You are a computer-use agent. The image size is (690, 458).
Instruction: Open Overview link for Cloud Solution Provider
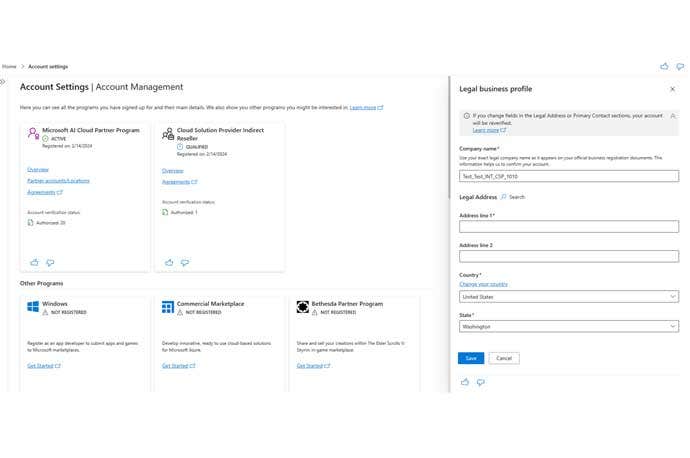[172, 171]
